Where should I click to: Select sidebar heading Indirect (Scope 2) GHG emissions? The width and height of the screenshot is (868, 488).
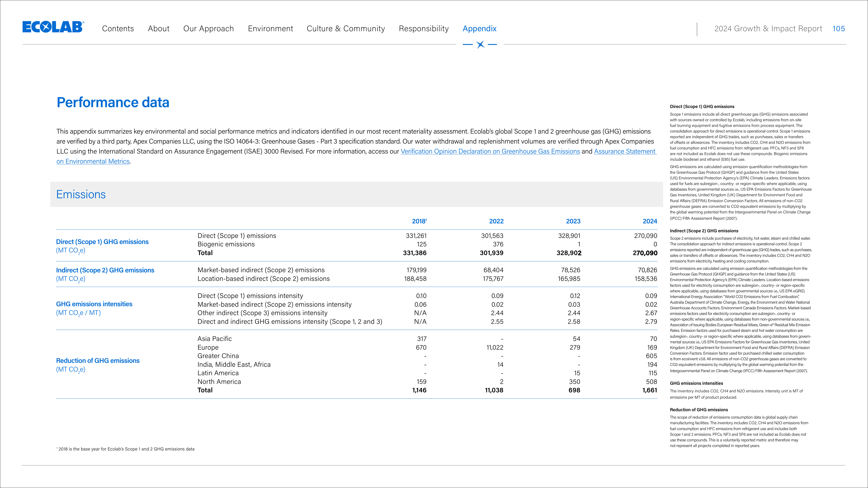point(704,231)
